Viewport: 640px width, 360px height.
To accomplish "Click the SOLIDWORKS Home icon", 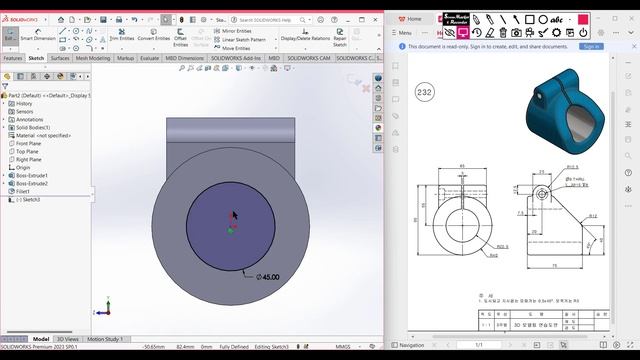I will click(x=61, y=20).
